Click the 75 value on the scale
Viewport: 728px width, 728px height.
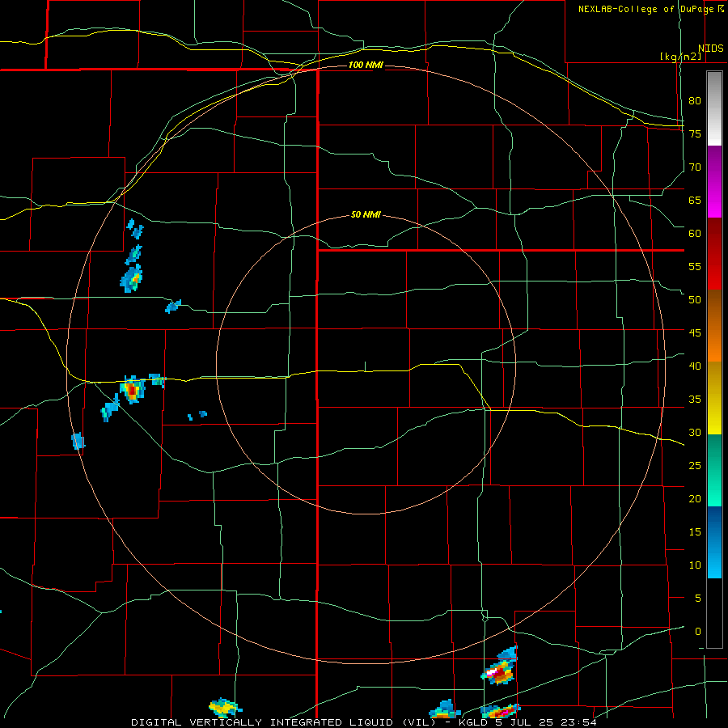point(695,133)
